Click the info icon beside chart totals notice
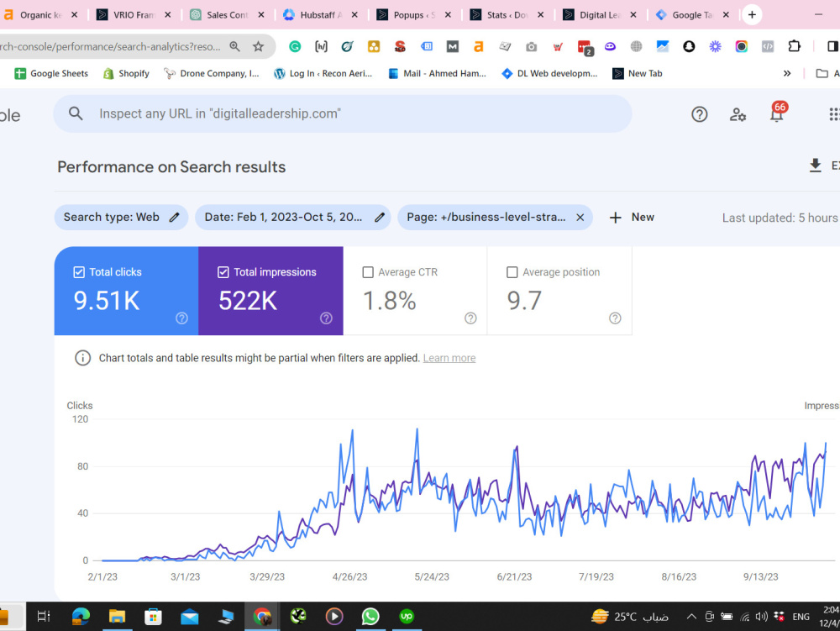This screenshot has width=840, height=631. (82, 358)
